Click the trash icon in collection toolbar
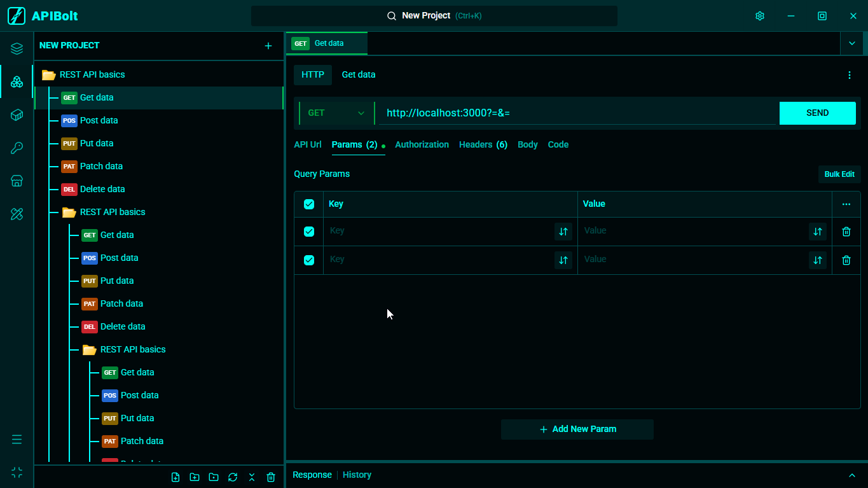The width and height of the screenshot is (868, 488). [x=271, y=477]
